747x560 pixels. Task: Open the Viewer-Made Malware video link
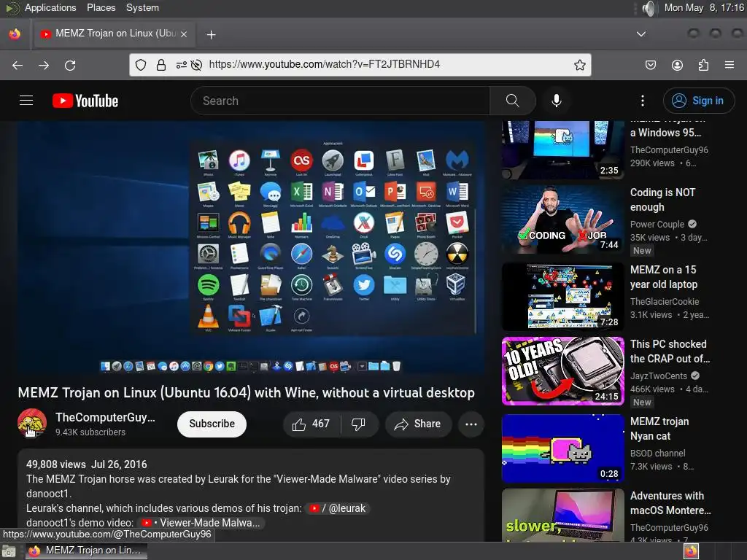201,522
